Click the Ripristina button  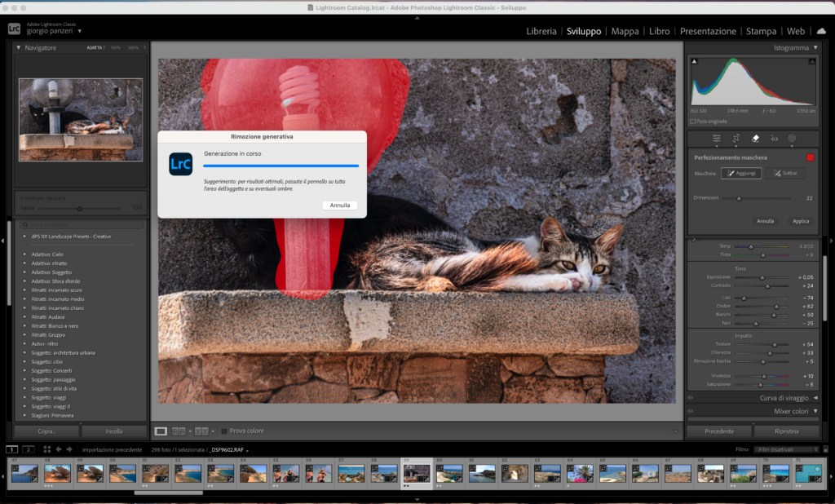click(786, 431)
